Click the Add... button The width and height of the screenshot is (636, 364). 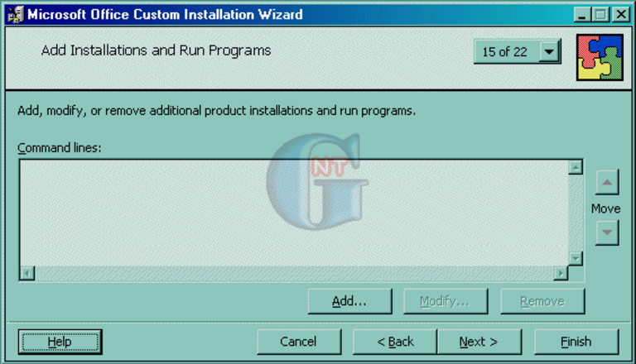click(349, 301)
